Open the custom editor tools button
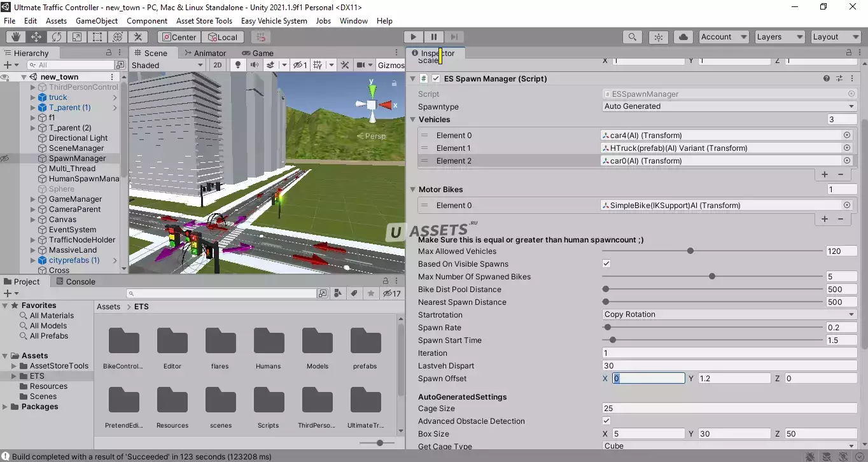 (x=138, y=37)
